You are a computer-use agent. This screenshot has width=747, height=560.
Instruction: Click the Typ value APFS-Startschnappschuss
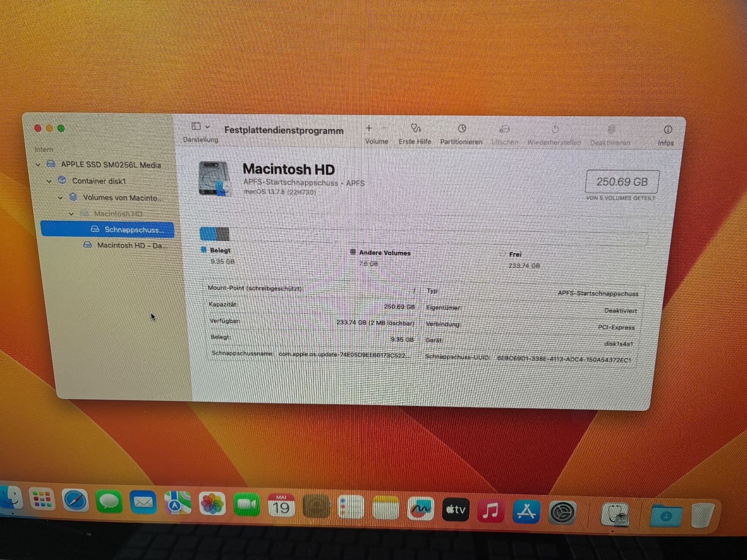point(598,293)
